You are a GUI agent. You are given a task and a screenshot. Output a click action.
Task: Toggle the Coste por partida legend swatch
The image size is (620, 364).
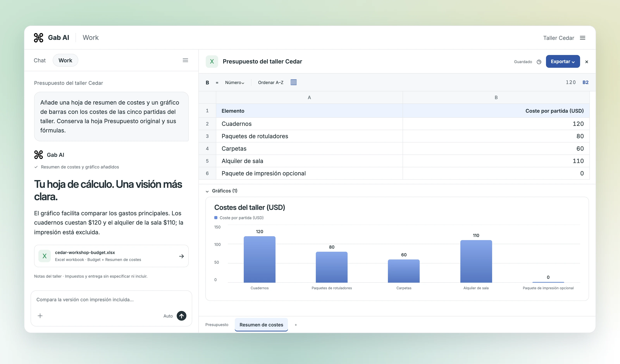pyautogui.click(x=216, y=218)
